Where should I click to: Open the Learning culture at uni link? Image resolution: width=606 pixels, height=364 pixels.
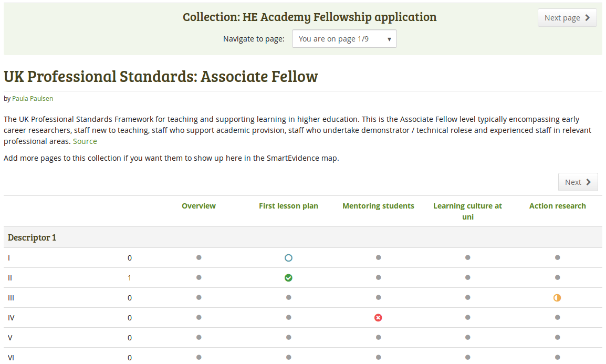tap(468, 211)
